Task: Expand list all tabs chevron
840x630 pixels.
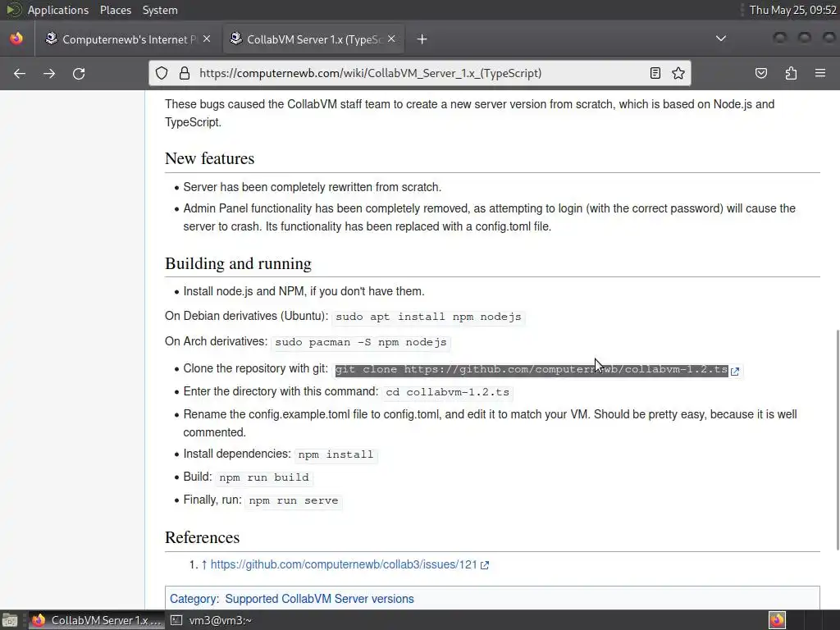Action: [x=721, y=39]
